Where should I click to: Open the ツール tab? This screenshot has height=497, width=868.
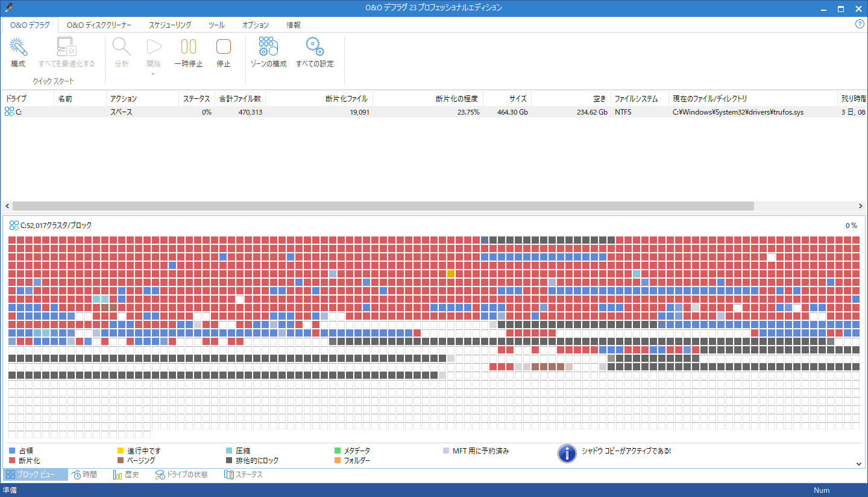click(216, 25)
